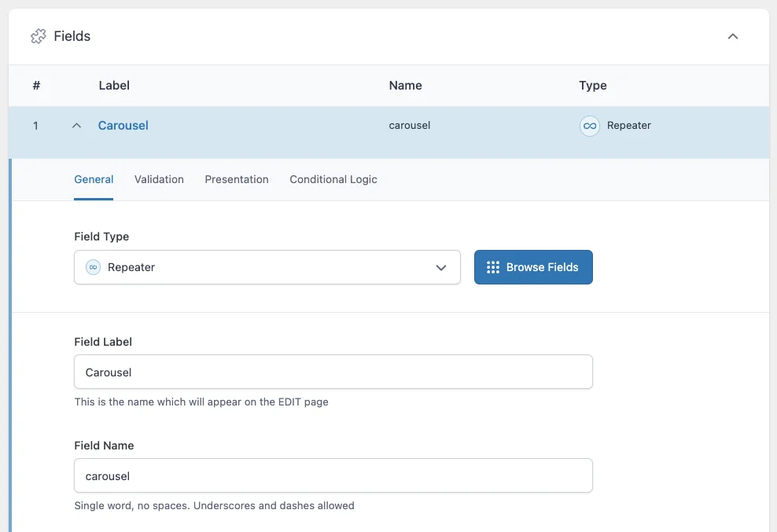Image resolution: width=777 pixels, height=532 pixels.
Task: Click the infinity icon in the Type column
Action: (589, 126)
